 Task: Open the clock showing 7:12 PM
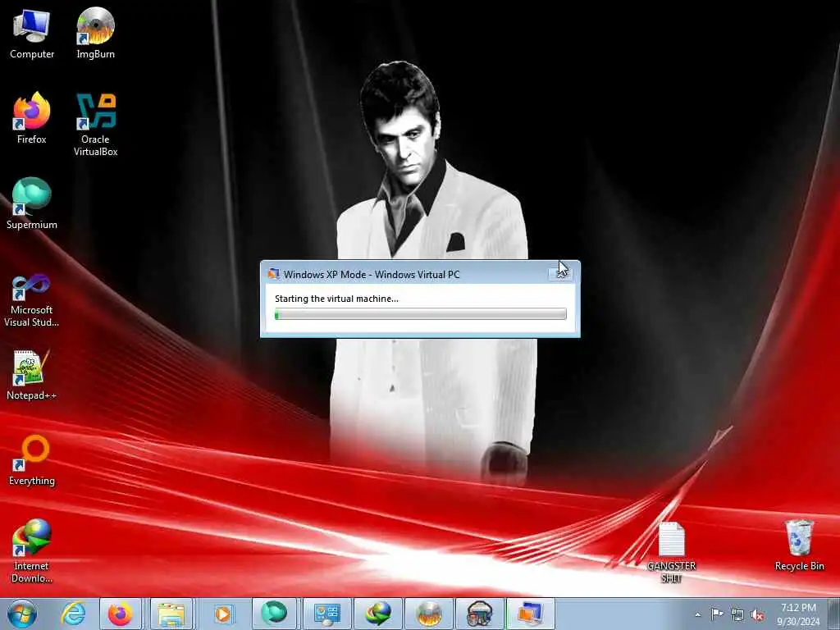[x=798, y=614]
